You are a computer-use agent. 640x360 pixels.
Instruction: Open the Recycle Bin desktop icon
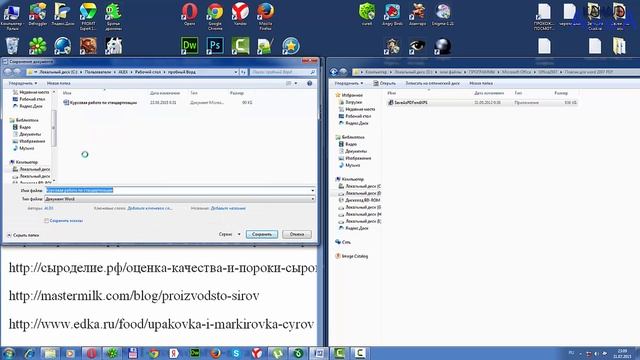coord(12,45)
